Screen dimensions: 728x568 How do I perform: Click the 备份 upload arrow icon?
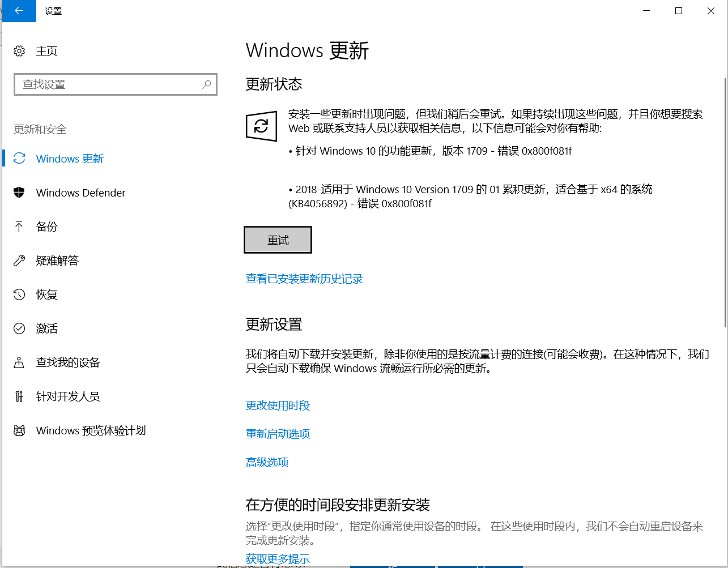19,227
